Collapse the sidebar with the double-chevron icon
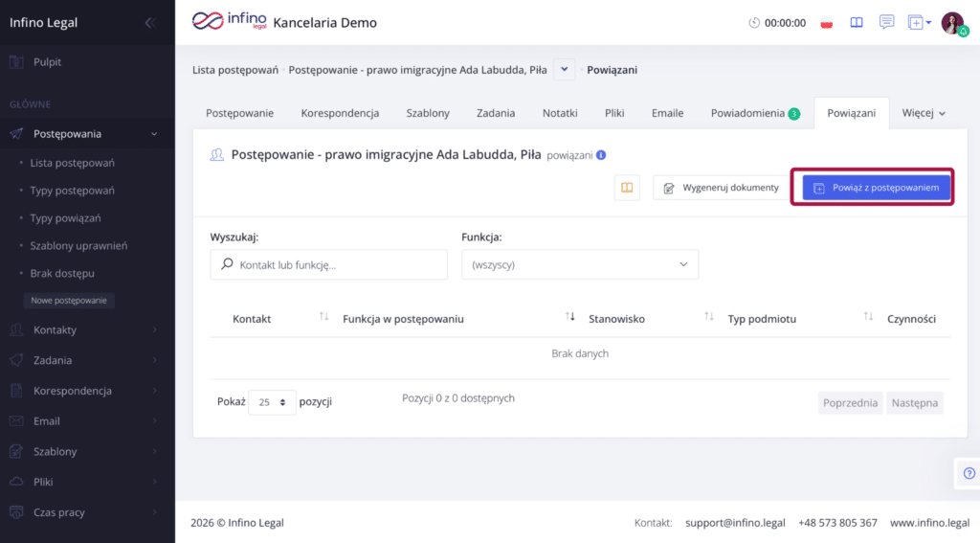 [149, 23]
